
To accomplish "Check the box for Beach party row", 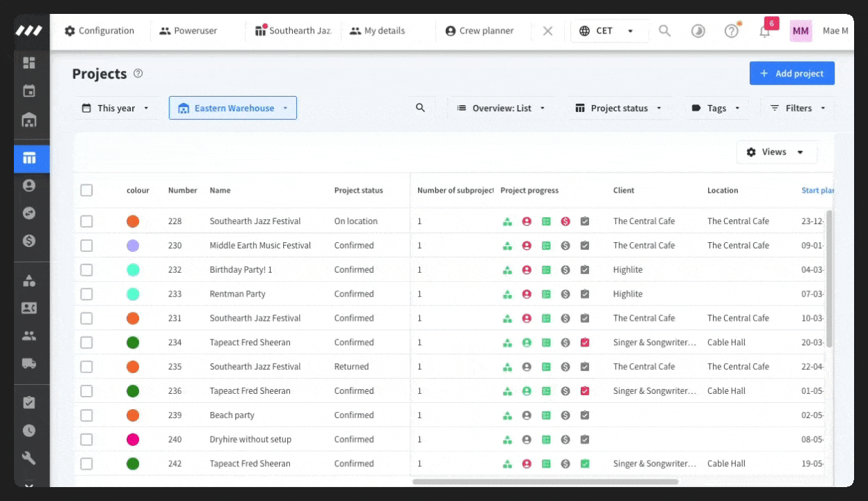I will pyautogui.click(x=86, y=415).
